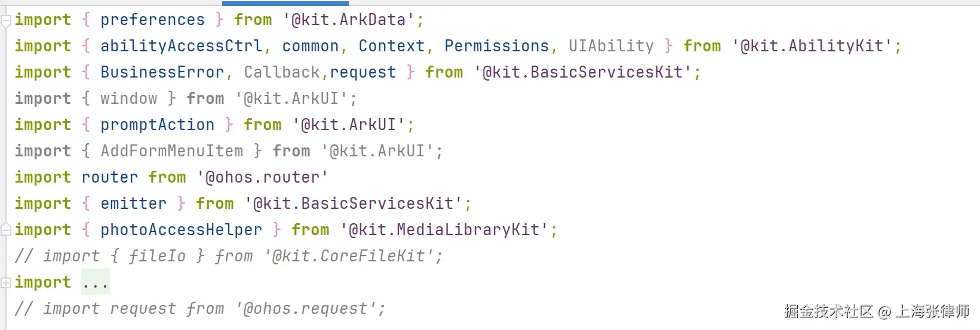Click the unused UIAbility import name

(x=611, y=46)
